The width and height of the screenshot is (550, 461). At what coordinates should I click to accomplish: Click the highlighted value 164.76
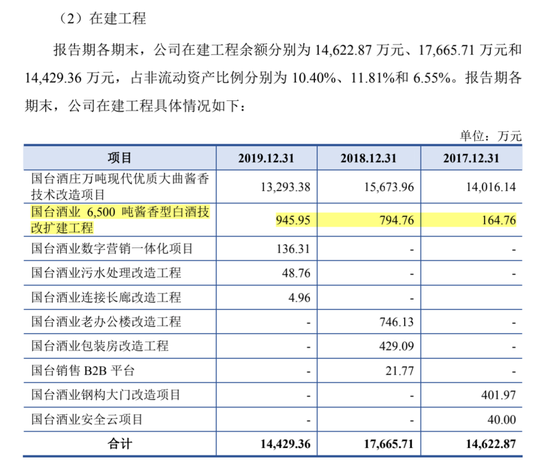499,220
